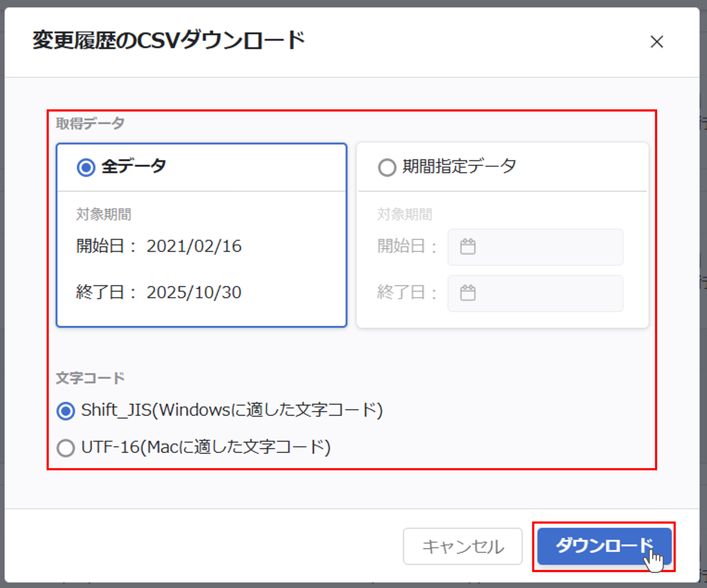Click the 対象期間 label in the right card
This screenshot has height=588, width=707.
tap(405, 214)
